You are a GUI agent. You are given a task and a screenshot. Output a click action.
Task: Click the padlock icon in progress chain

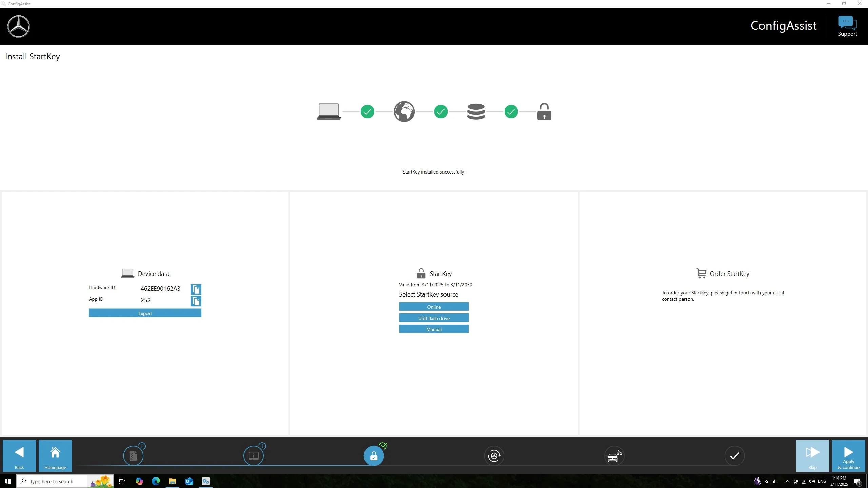coord(544,111)
